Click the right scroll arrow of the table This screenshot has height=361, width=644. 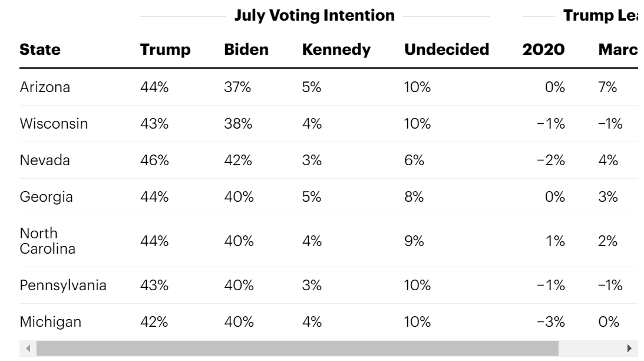point(630,349)
